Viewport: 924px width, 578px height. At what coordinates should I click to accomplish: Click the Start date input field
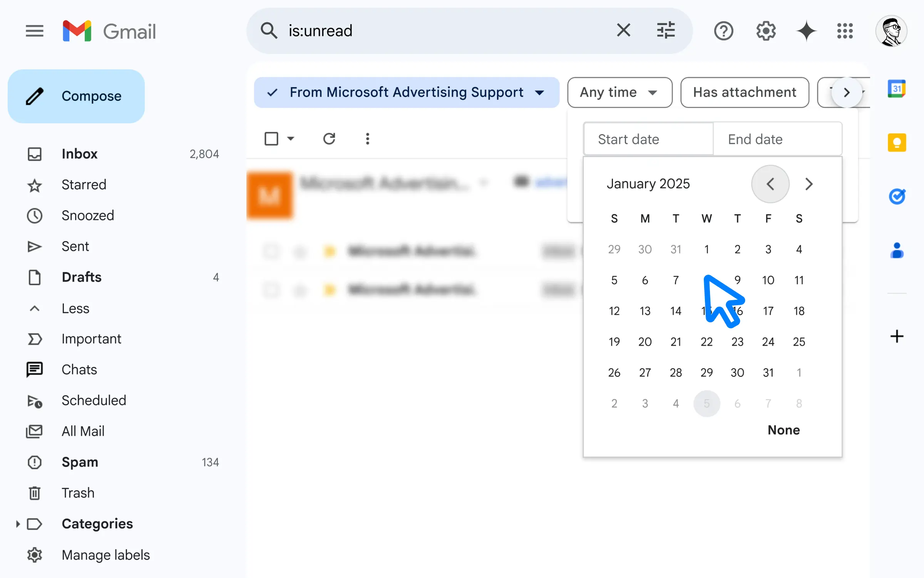tap(648, 139)
